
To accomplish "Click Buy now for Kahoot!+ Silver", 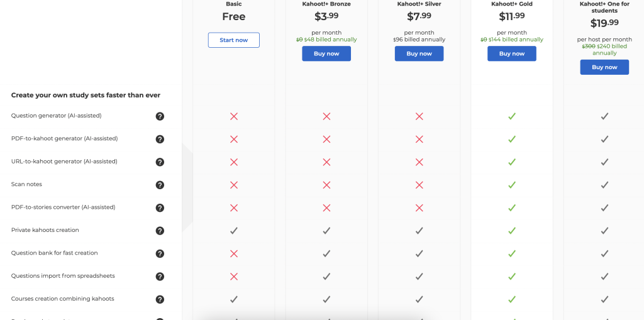I will point(419,53).
